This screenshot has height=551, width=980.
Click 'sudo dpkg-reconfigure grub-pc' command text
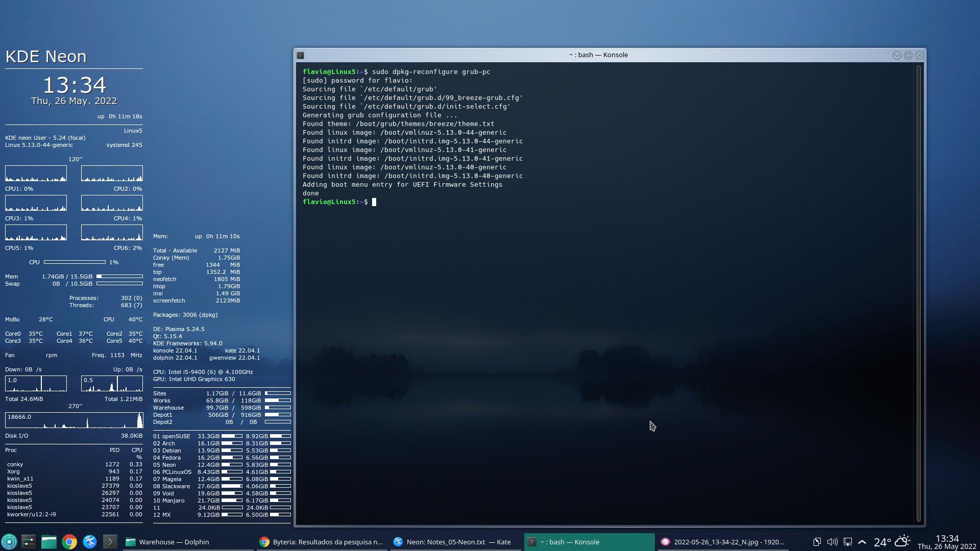pos(431,72)
